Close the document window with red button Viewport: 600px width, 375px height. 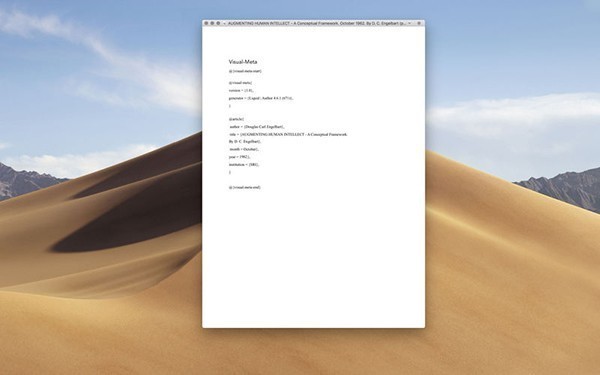click(206, 23)
